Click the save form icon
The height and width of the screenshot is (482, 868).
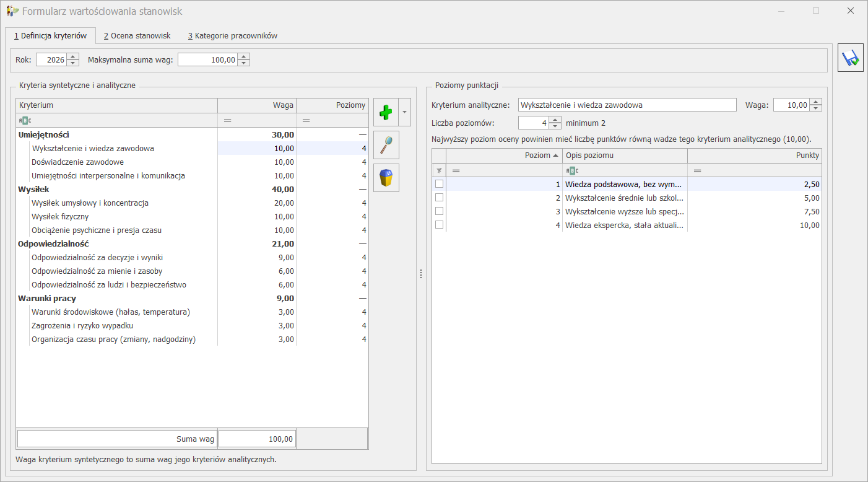click(851, 58)
